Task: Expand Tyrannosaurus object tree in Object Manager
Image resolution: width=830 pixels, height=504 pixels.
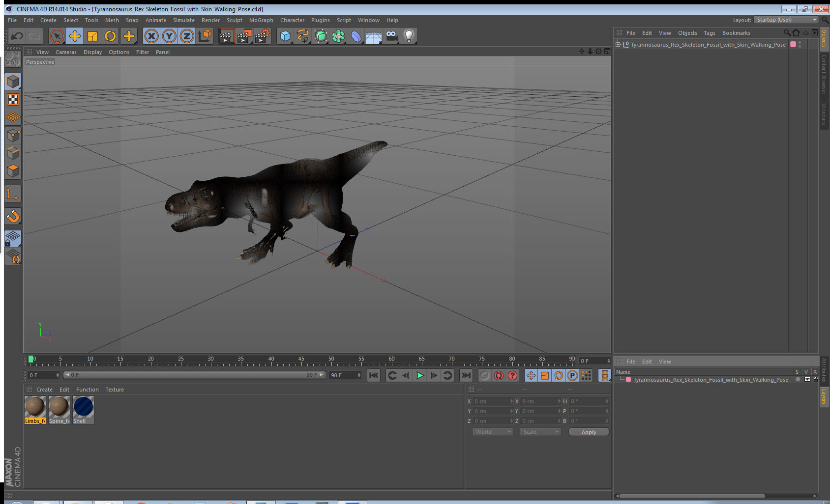Action: pos(618,44)
